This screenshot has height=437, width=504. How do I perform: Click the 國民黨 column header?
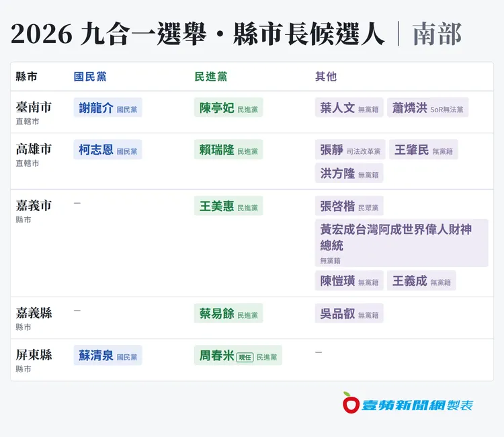pyautogui.click(x=90, y=77)
